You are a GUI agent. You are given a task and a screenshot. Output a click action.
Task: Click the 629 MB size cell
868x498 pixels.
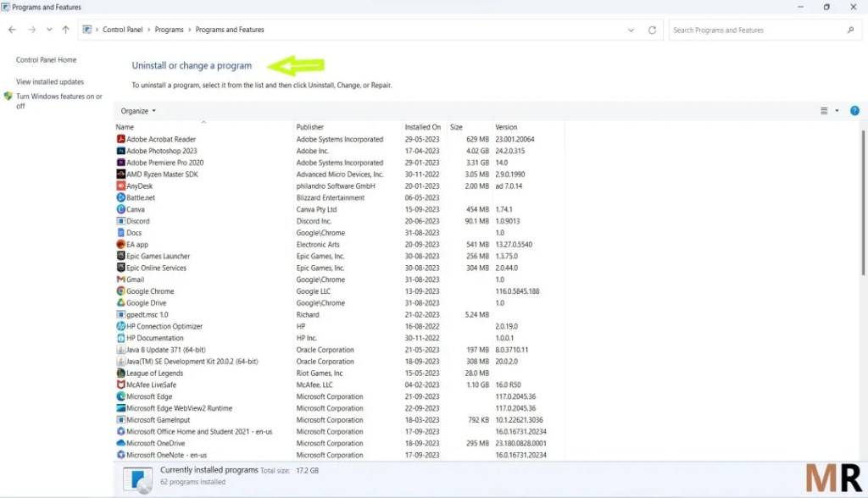(x=477, y=140)
